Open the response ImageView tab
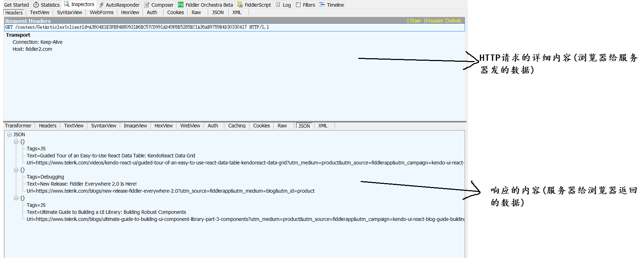644x259 pixels. coord(135,126)
